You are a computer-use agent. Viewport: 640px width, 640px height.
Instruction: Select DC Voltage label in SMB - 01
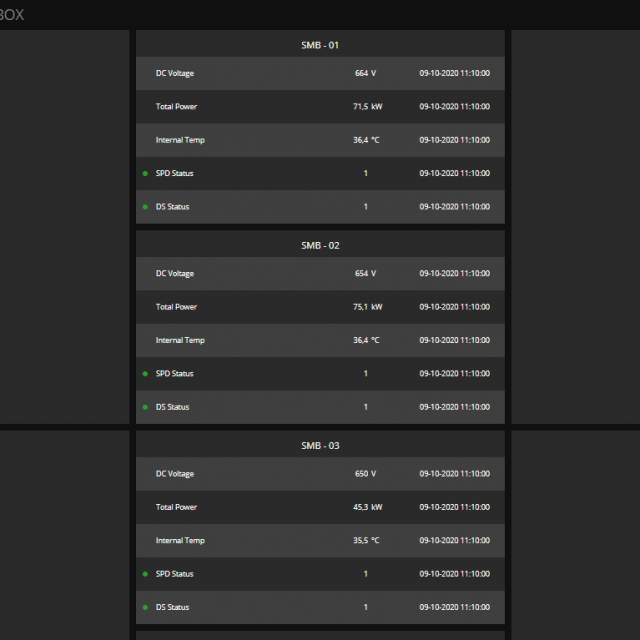coord(175,73)
